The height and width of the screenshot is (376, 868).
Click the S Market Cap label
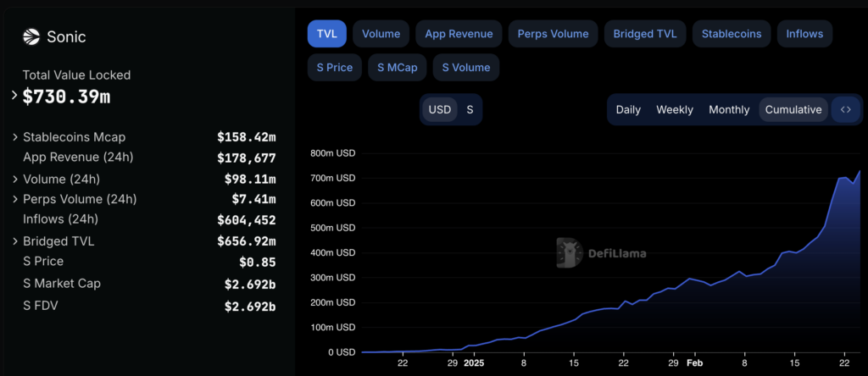(61, 284)
